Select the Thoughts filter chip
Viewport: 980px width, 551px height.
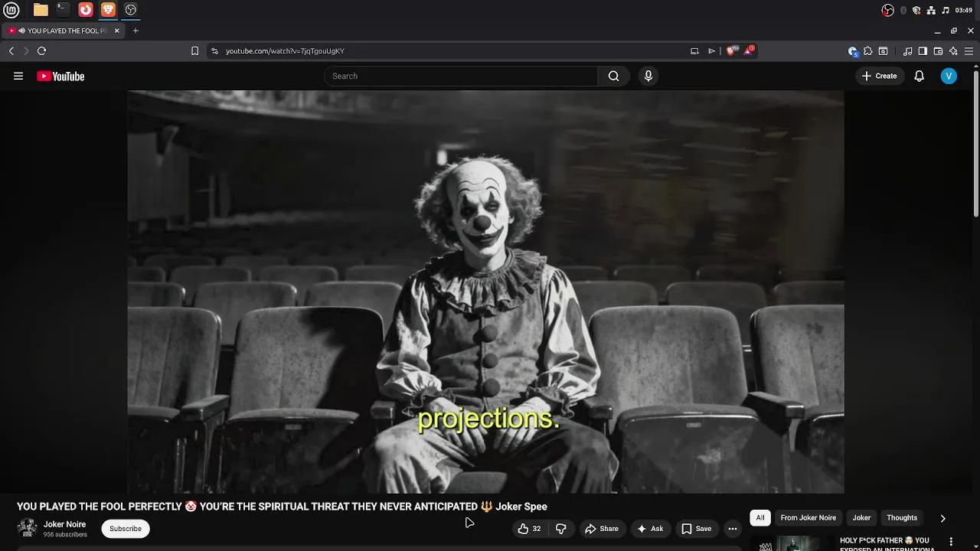click(x=902, y=518)
